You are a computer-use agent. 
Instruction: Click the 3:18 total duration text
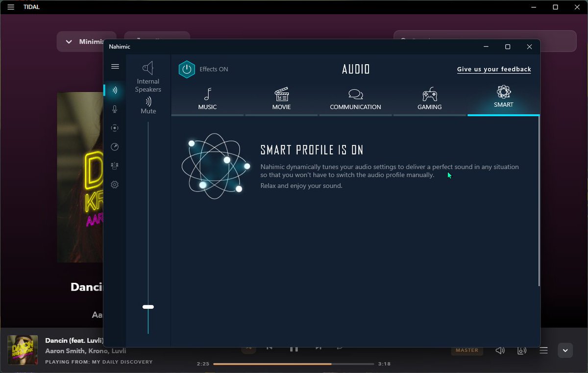pyautogui.click(x=384, y=364)
